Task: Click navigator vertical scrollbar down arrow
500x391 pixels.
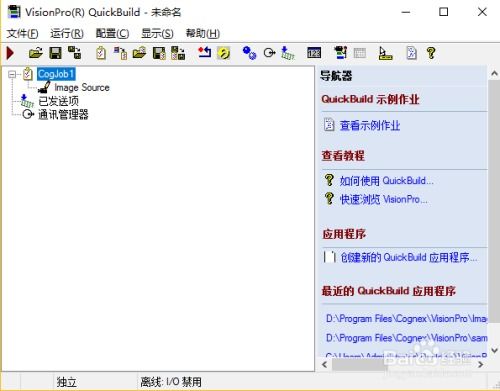Action: coord(494,351)
